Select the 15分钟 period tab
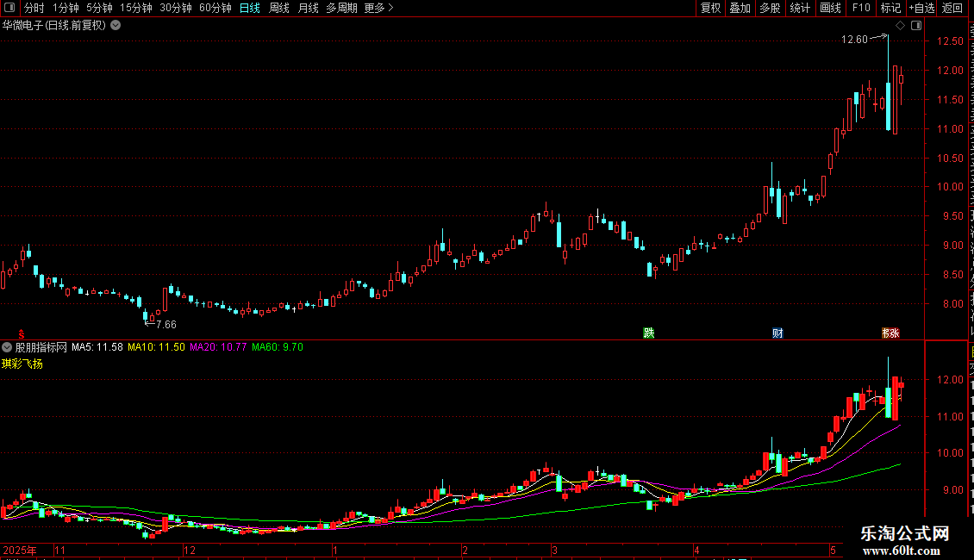974x560 pixels. [x=136, y=8]
